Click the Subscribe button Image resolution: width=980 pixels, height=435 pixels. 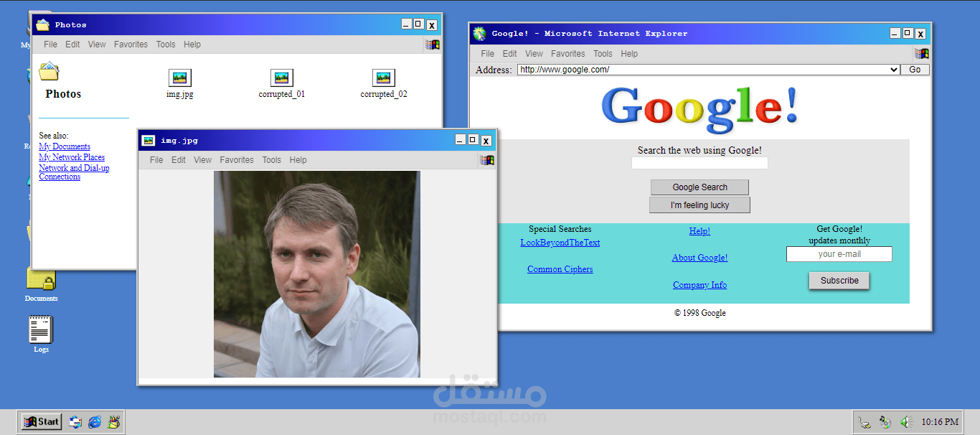839,281
